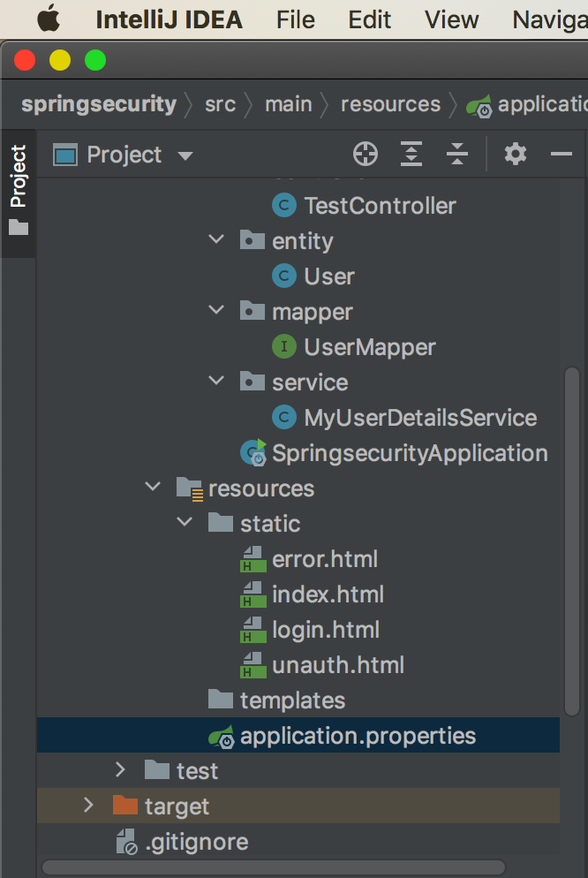Click the .gitignore file icon
588x878 pixels.
pos(126,841)
